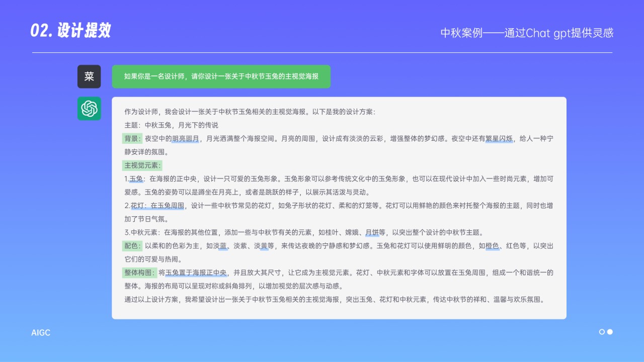Click the 菜 user avatar icon
The image size is (644, 362).
tap(89, 76)
